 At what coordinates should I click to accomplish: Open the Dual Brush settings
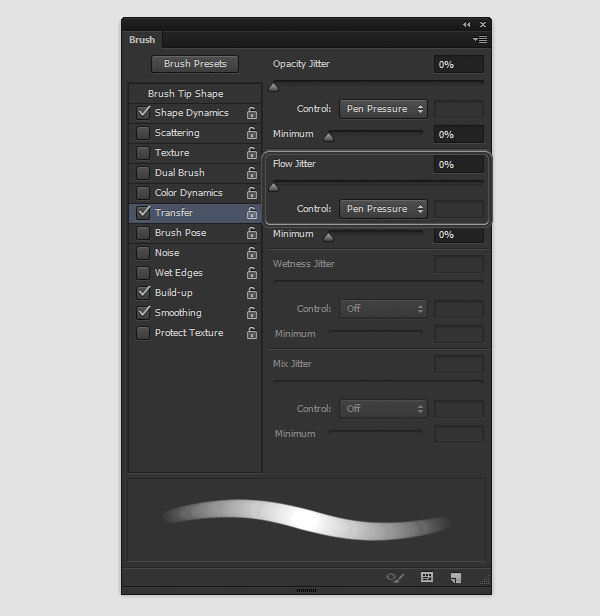coord(179,173)
